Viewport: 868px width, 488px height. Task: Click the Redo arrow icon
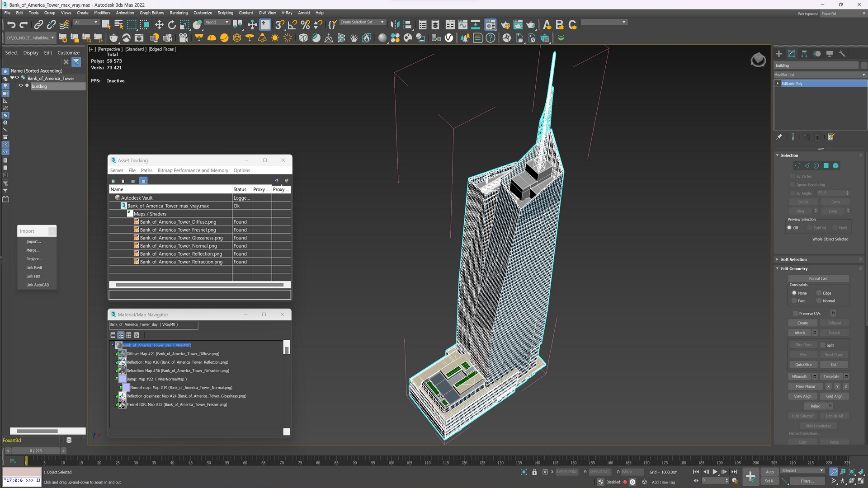[24, 25]
